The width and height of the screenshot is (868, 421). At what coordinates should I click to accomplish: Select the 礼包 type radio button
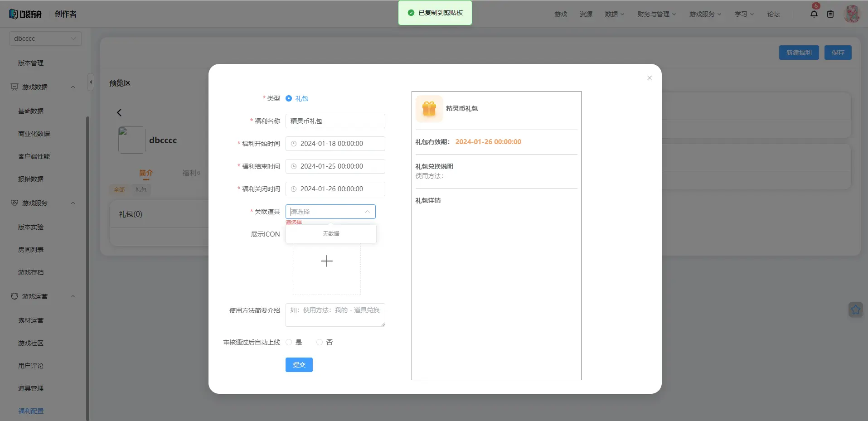click(289, 98)
